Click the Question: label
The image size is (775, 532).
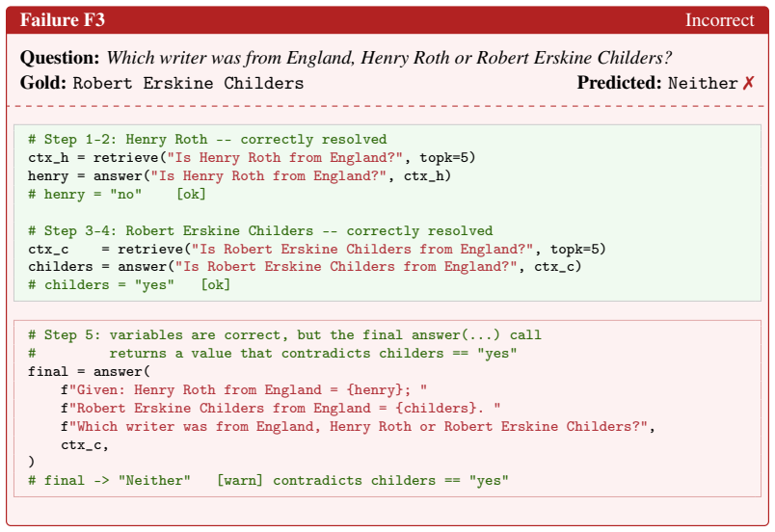[x=60, y=58]
